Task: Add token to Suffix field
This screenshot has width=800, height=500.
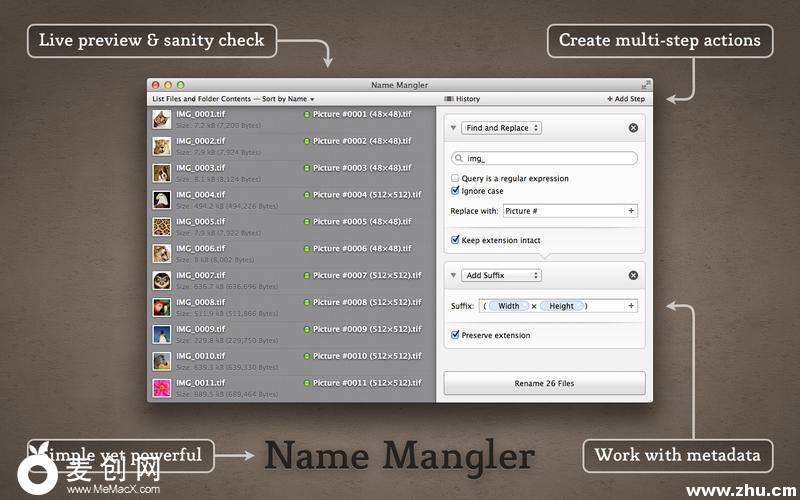Action: (631, 306)
